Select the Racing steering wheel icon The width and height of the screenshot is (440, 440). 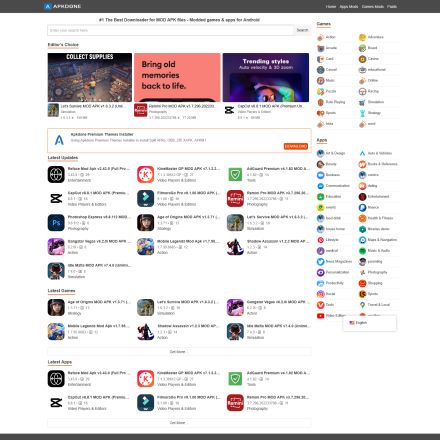pyautogui.click(x=362, y=91)
